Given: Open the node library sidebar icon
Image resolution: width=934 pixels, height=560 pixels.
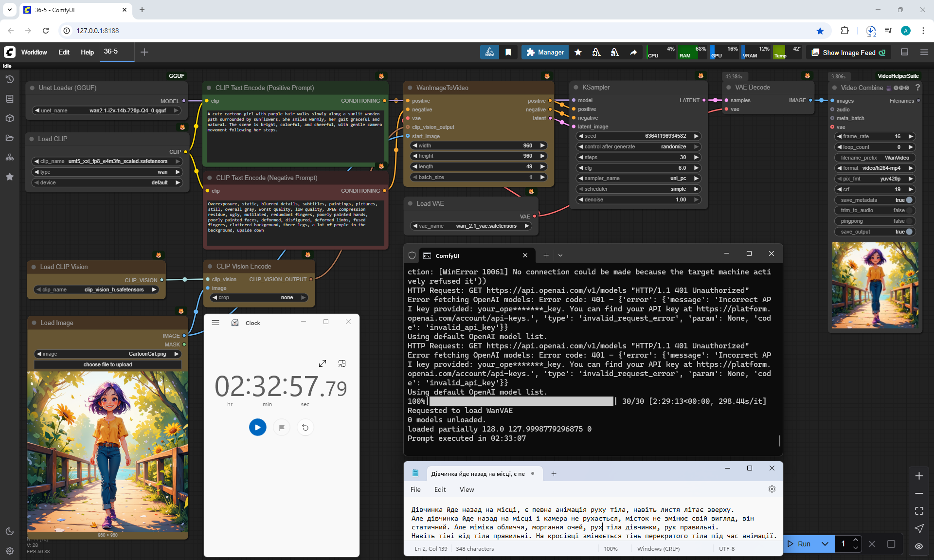Looking at the screenshot, I should (x=10, y=99).
